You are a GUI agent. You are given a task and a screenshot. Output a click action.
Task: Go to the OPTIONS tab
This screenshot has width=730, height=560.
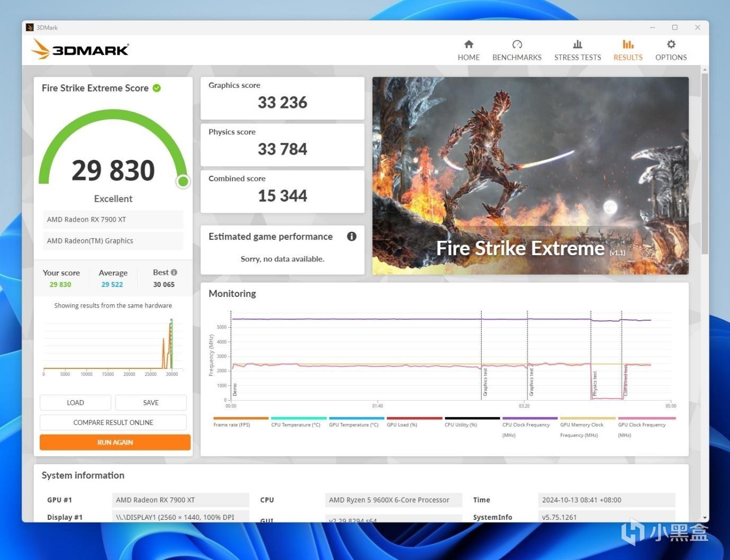(x=671, y=50)
